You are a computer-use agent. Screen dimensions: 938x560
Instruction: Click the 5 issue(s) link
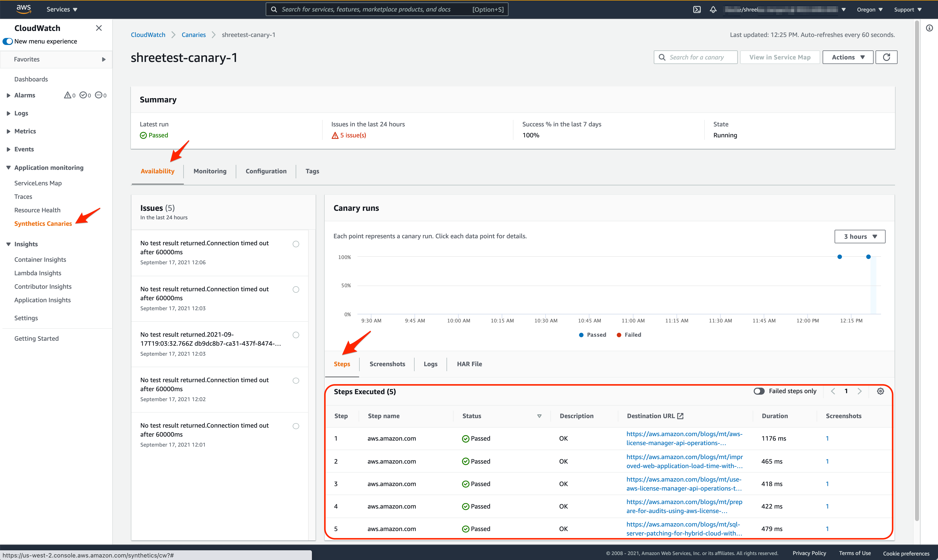(x=353, y=135)
